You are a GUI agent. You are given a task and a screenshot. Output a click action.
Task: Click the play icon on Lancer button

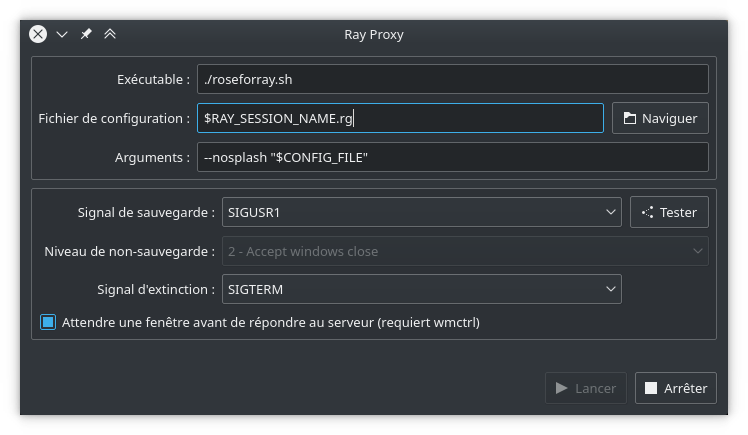pos(561,388)
